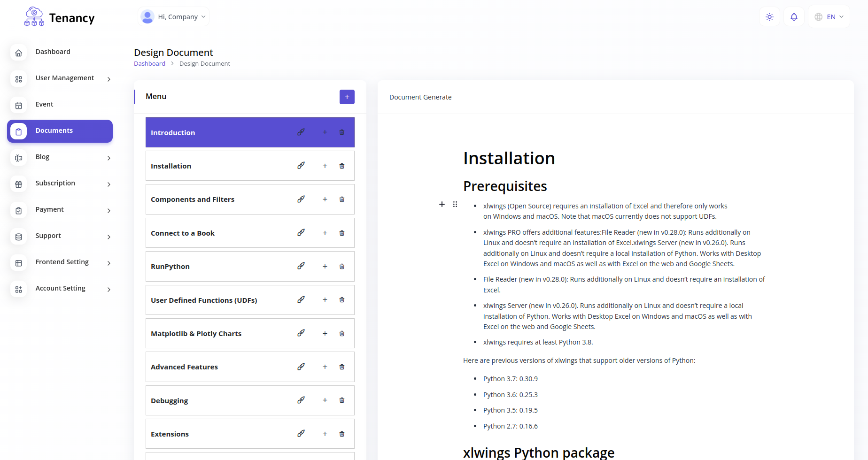Viewport: 868px width, 460px height.
Task: Click the link icon on Installation row
Action: pyautogui.click(x=301, y=166)
